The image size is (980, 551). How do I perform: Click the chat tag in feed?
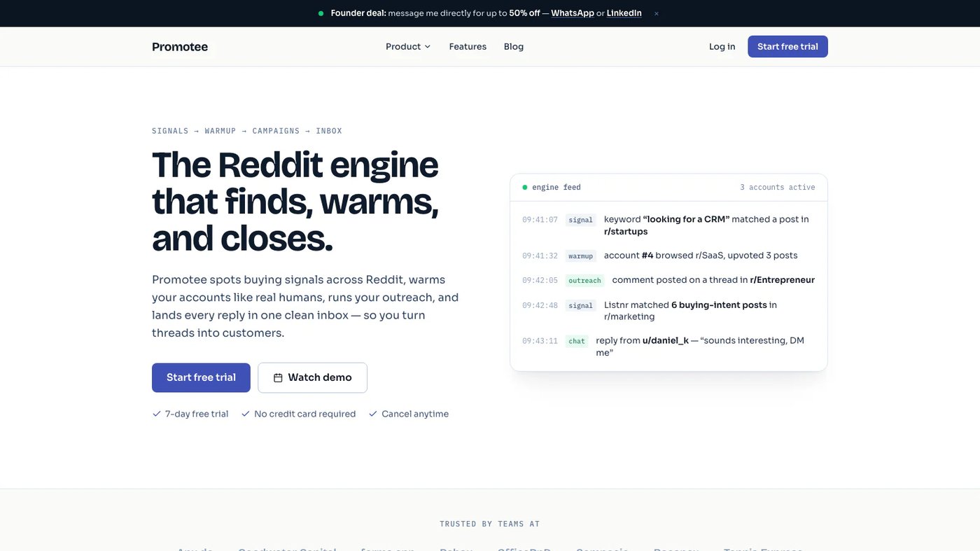point(577,342)
